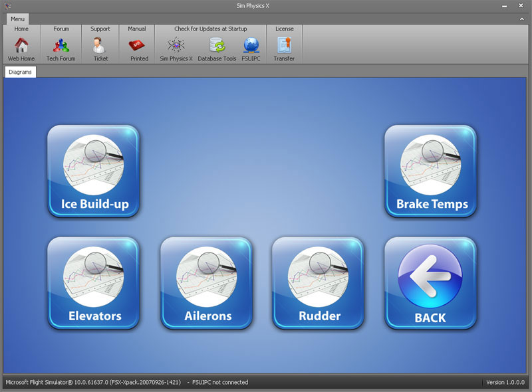Open the Printed manual PDF icon
Image resolution: width=532 pixels, height=392 pixels.
(137, 45)
